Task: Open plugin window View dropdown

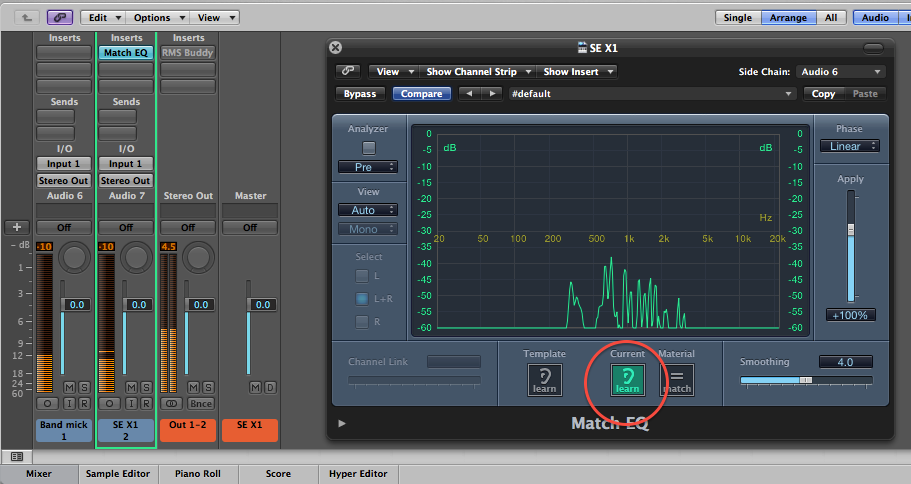Action: click(x=394, y=71)
